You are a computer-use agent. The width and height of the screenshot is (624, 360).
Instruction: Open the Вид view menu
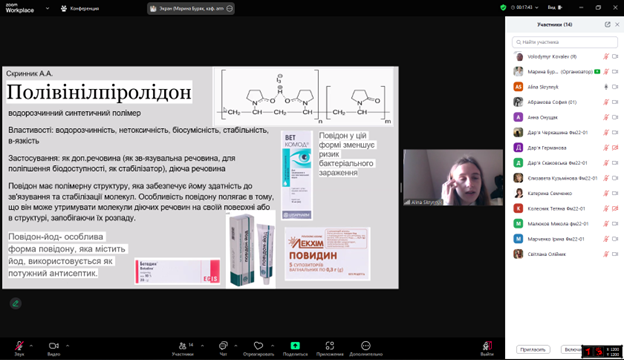(x=554, y=8)
